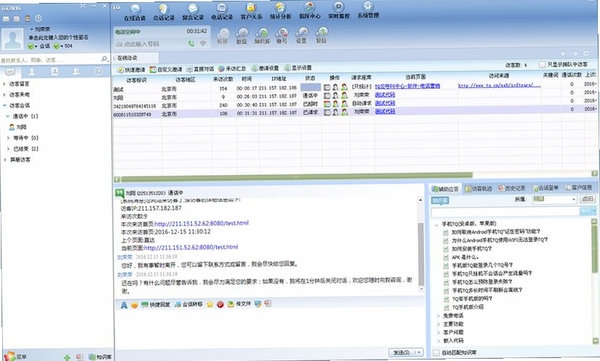The image size is (600, 361).
Task: Click 显示设置 in visitor toolbar
Action: tap(298, 68)
